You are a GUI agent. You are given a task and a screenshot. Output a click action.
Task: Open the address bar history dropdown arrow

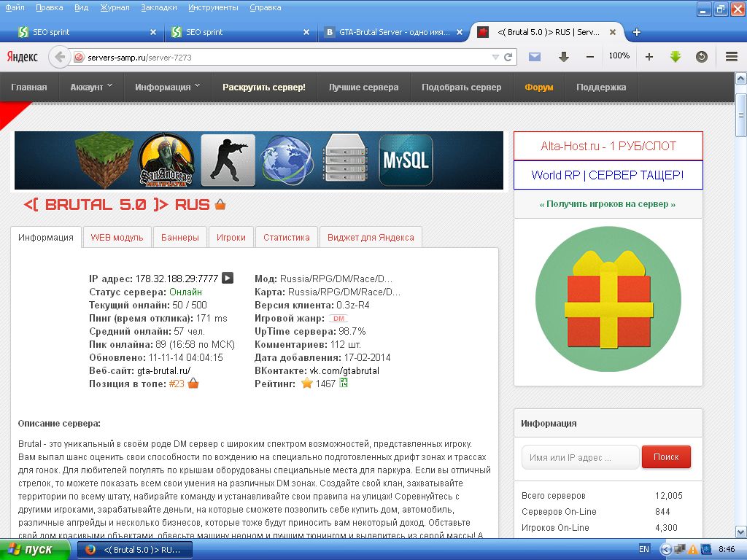pyautogui.click(x=495, y=57)
